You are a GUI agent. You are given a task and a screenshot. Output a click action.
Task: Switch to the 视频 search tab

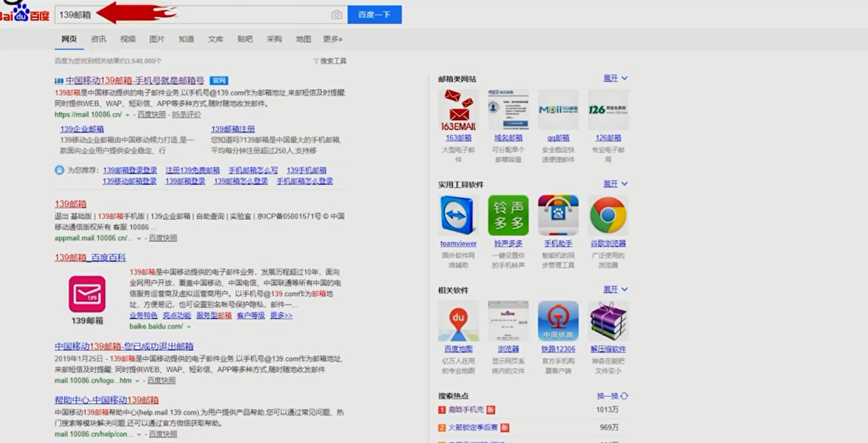tap(127, 39)
